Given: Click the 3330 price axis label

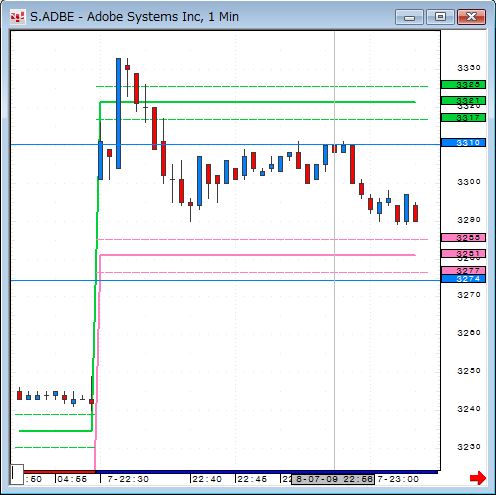Looking at the screenshot, I should [469, 68].
